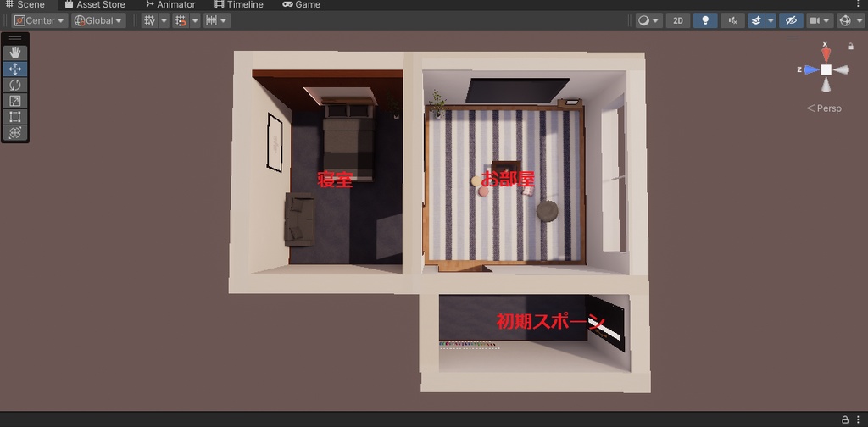
Task: Open the Global handle rotation dropdown
Action: click(x=98, y=20)
